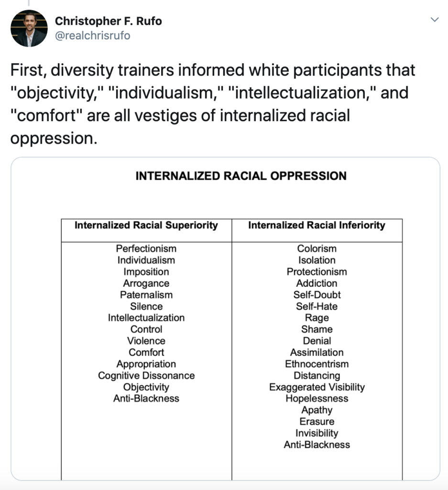Click the Christopher F. Rufo display name

[109, 21]
